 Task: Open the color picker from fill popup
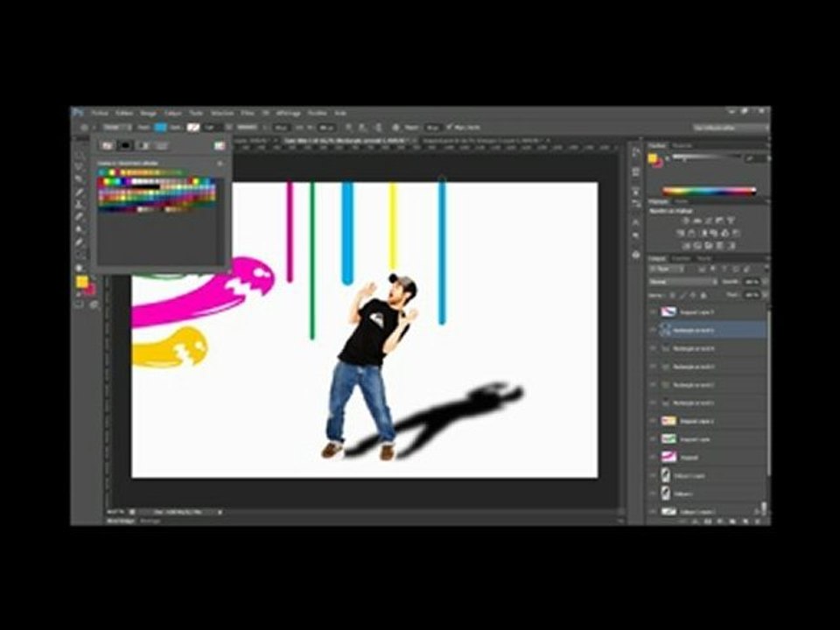pyautogui.click(x=220, y=146)
